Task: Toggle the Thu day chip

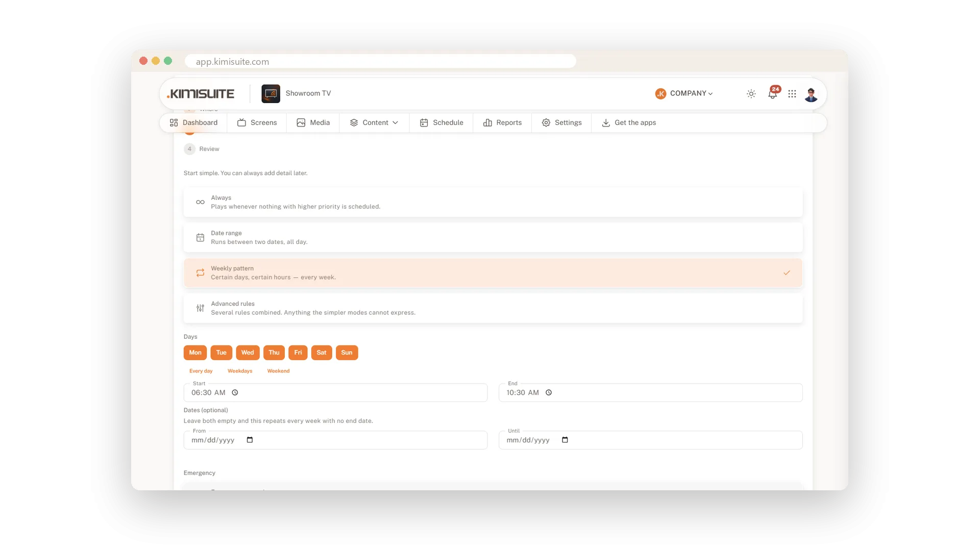Action: 274,353
